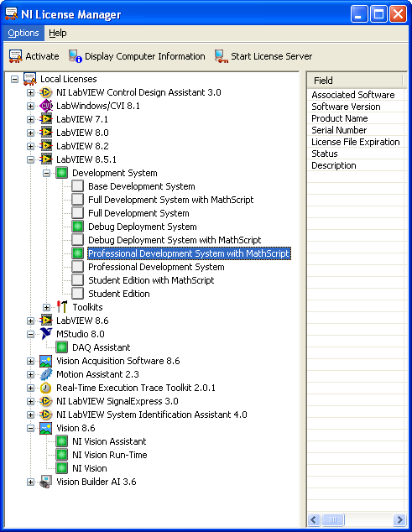Click Real-Time Execution Trace Toolkit icon
This screenshot has height=532, width=412.
point(46,388)
